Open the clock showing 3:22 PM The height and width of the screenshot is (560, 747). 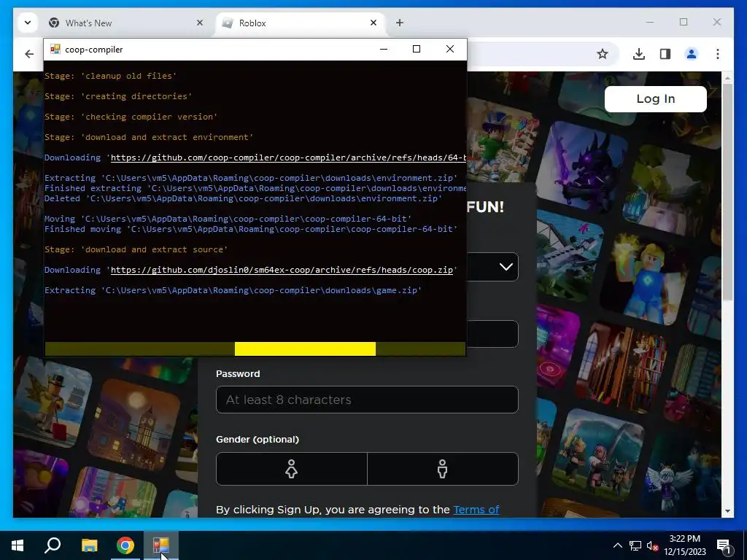684,545
